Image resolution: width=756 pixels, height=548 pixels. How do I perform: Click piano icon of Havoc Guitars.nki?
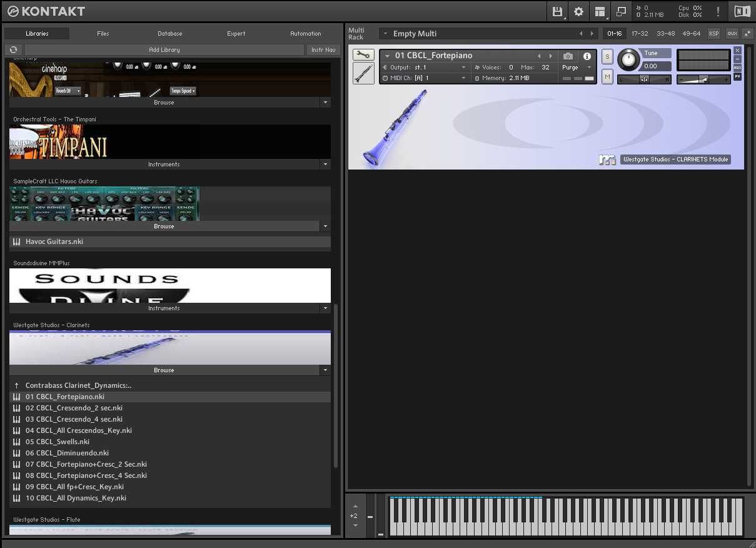point(17,241)
